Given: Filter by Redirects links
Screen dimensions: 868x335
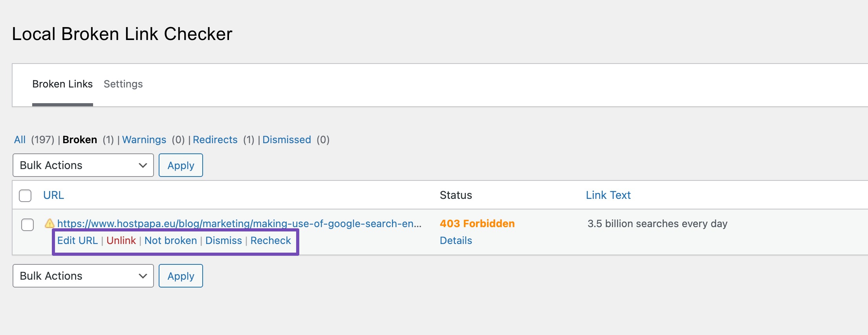Looking at the screenshot, I should point(215,140).
